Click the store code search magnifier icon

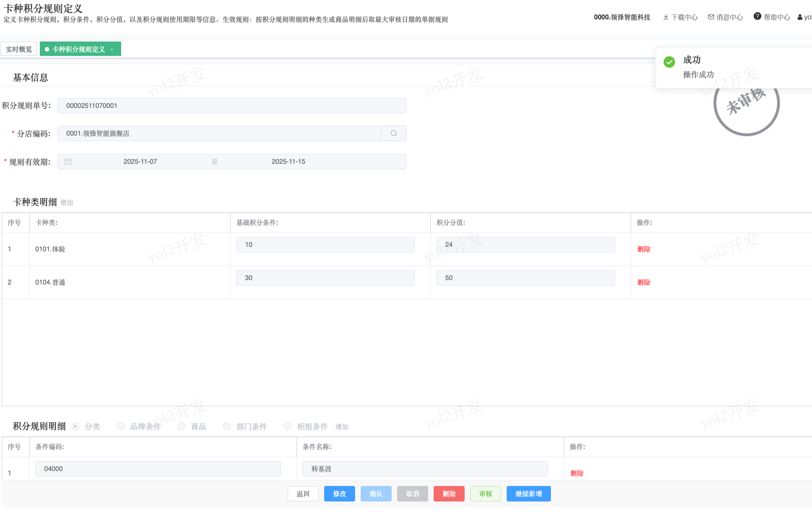394,133
